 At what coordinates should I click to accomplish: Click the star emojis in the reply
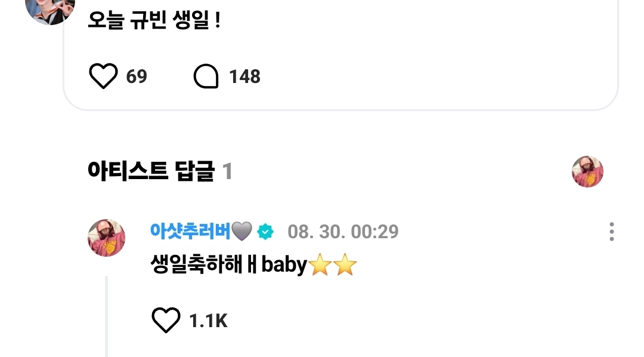pos(332,264)
